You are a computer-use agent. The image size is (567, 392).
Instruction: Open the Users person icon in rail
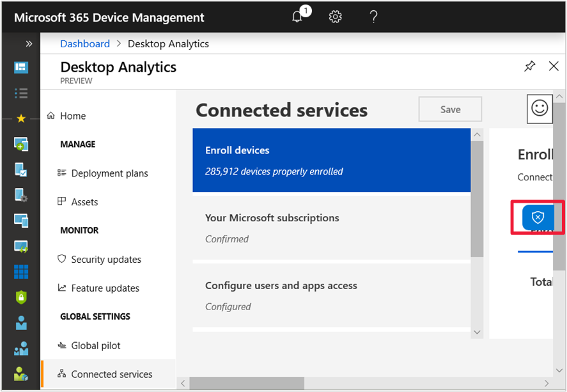coord(21,323)
